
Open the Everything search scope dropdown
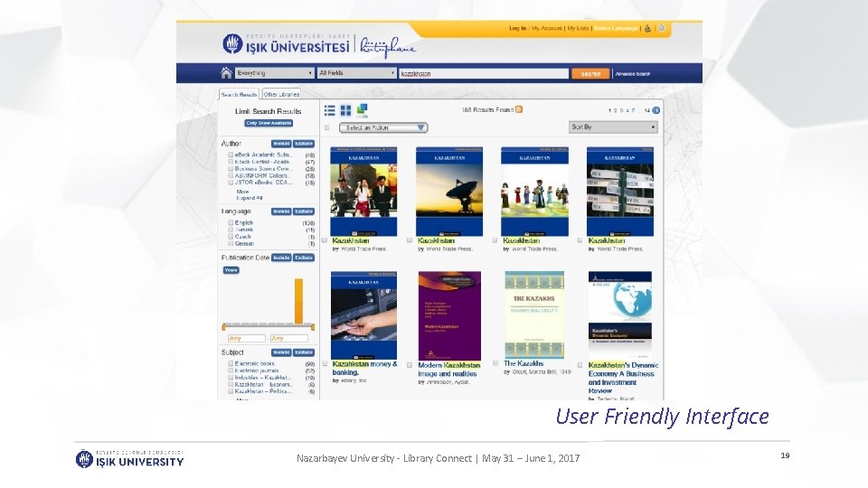(x=275, y=73)
